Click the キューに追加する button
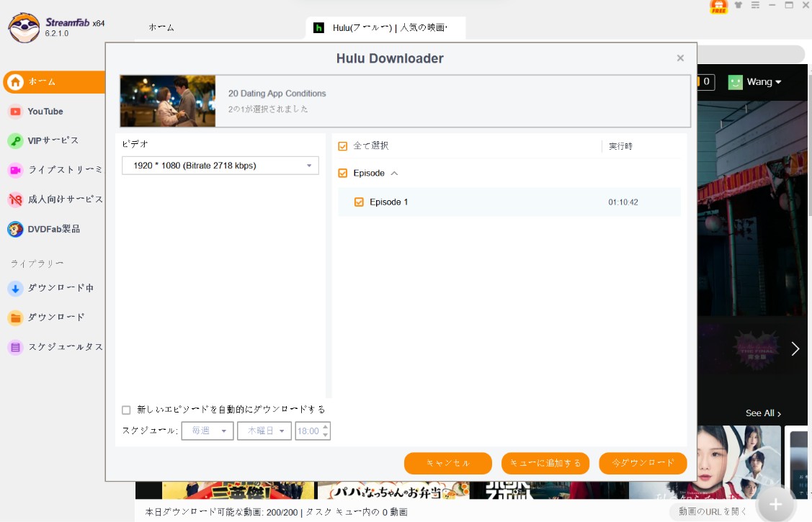812x522 pixels. 545,463
